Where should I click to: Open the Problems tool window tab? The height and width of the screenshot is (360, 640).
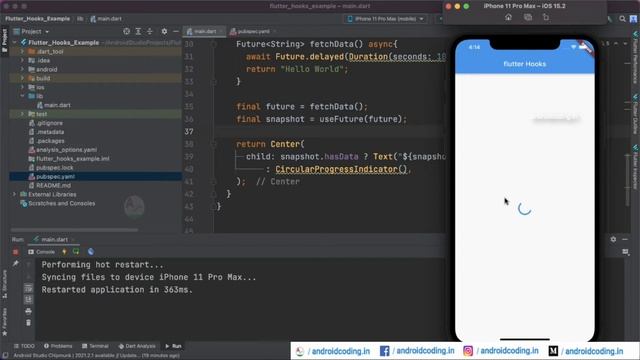point(58,346)
